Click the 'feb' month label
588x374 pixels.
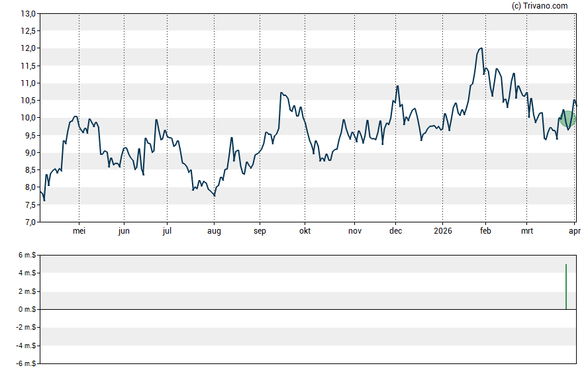pos(485,231)
